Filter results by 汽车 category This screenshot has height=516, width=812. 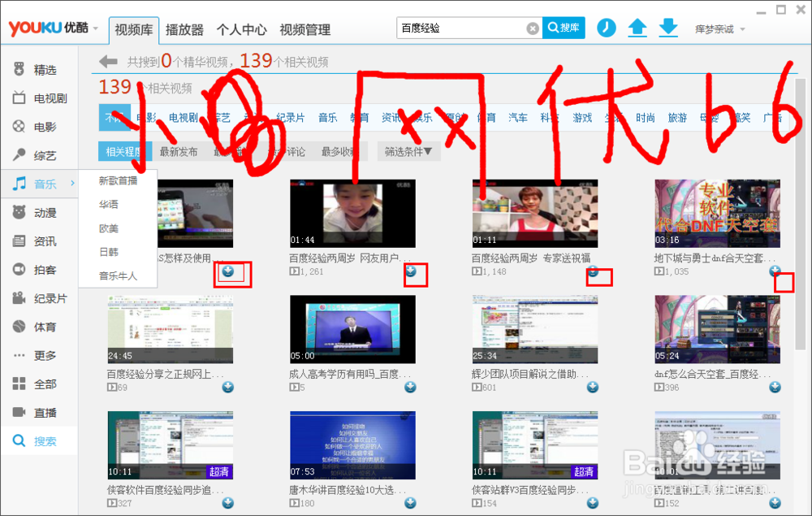tap(518, 118)
